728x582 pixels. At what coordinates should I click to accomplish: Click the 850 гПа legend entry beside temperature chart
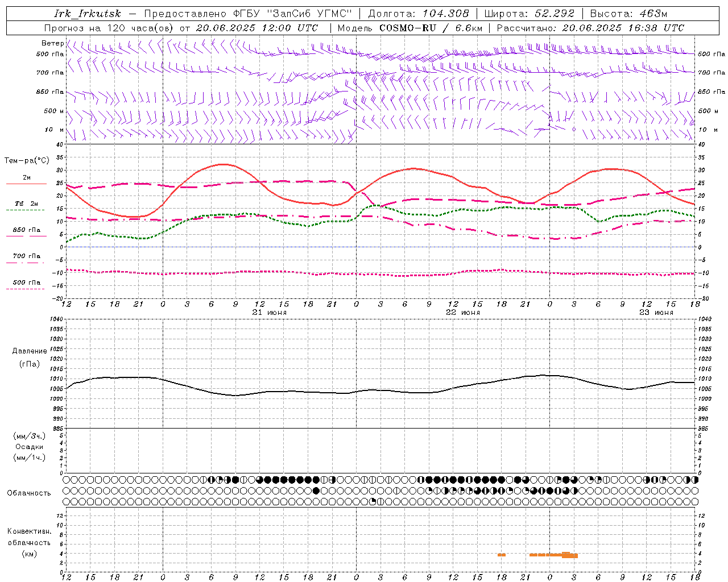click(x=26, y=230)
